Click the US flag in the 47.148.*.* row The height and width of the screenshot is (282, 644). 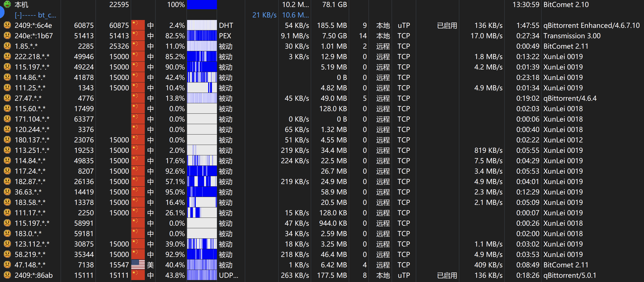[x=138, y=265]
